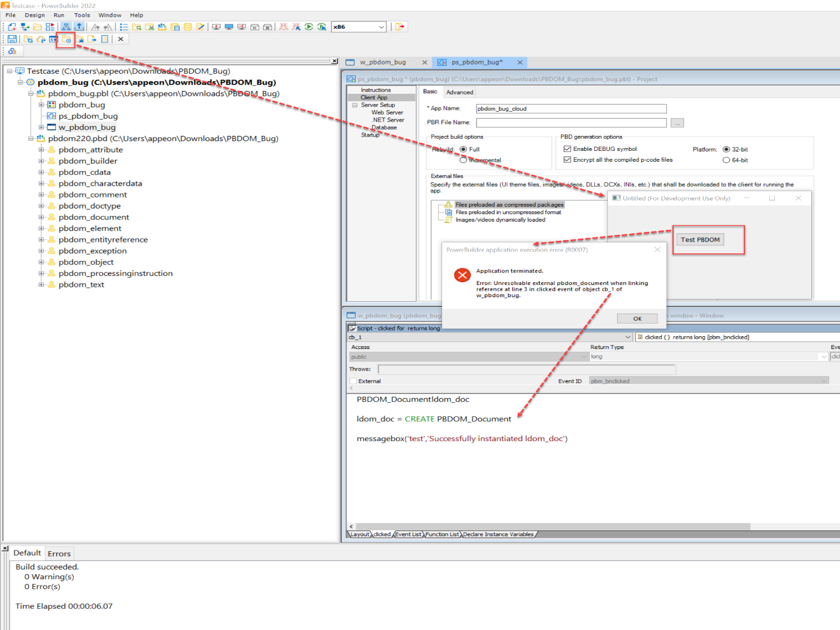The image size is (840, 630).
Task: Toggle the Enable DEBUG symbol checkbox
Action: [x=567, y=149]
